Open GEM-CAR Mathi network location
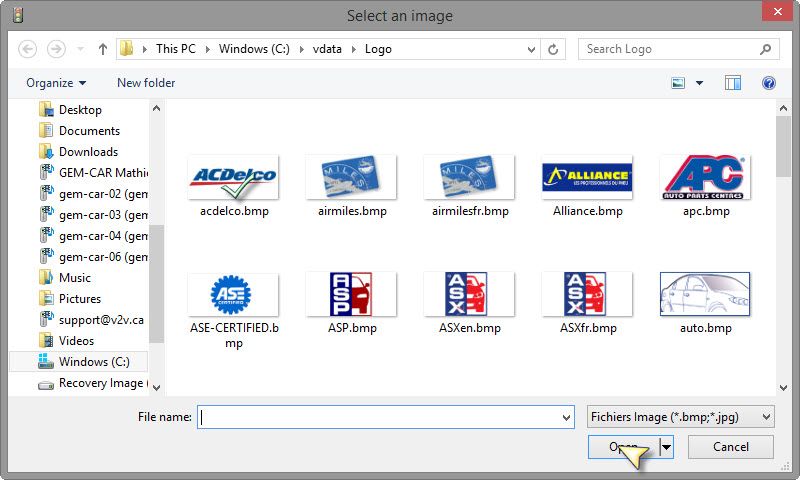The image size is (800, 480). [92, 172]
